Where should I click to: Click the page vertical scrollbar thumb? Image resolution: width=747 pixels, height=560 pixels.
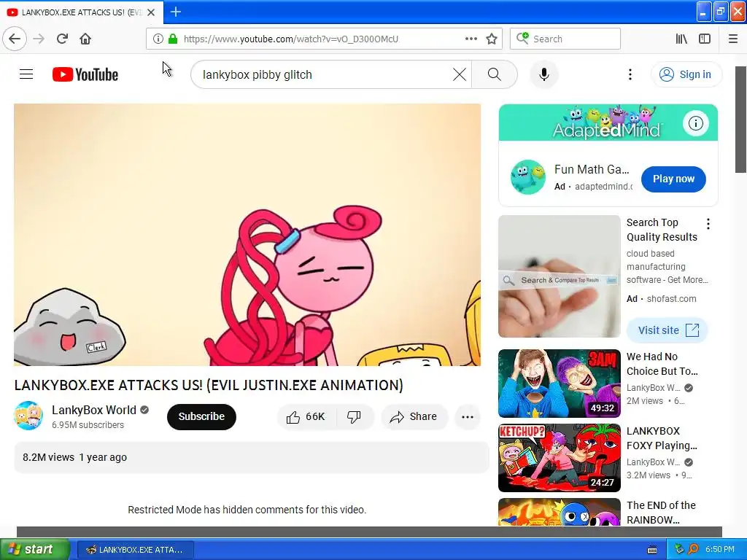point(740,119)
